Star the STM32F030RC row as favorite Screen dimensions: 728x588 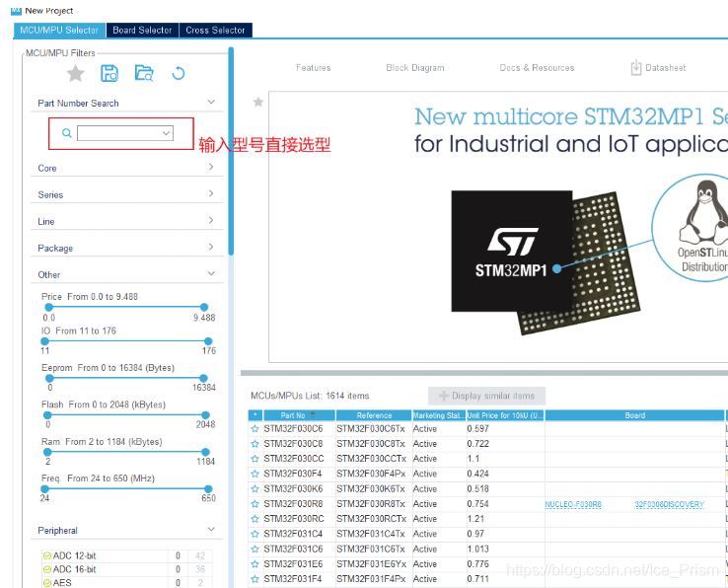(255, 519)
